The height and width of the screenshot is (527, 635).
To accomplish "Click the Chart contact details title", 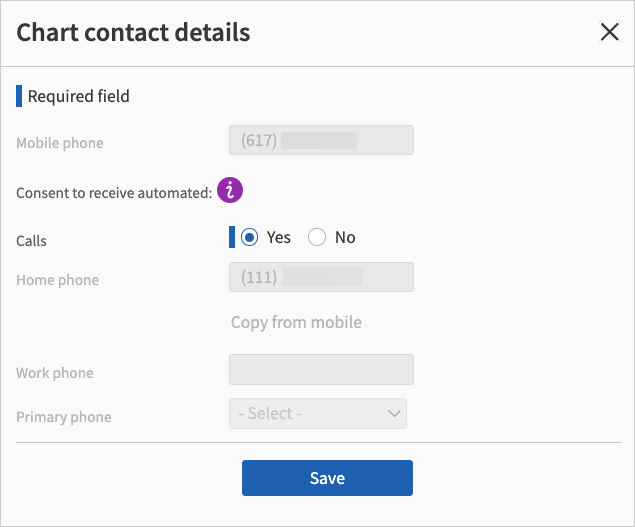I will coord(134,32).
